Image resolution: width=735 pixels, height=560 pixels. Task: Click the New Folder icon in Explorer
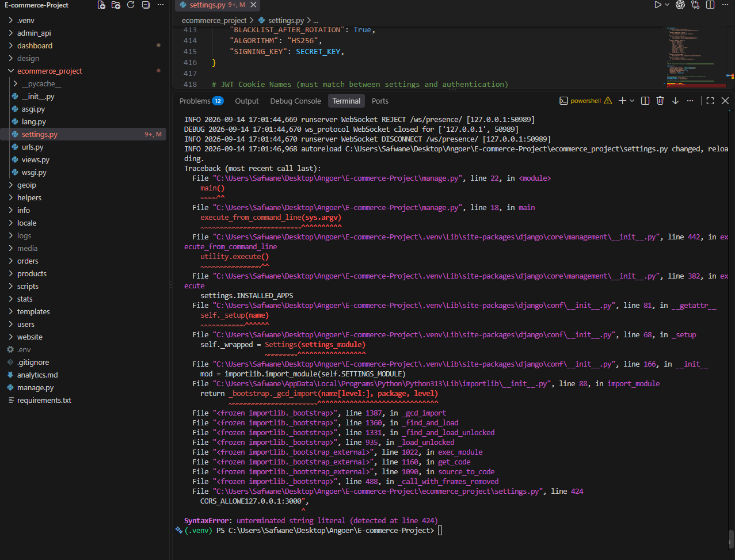pos(116,5)
